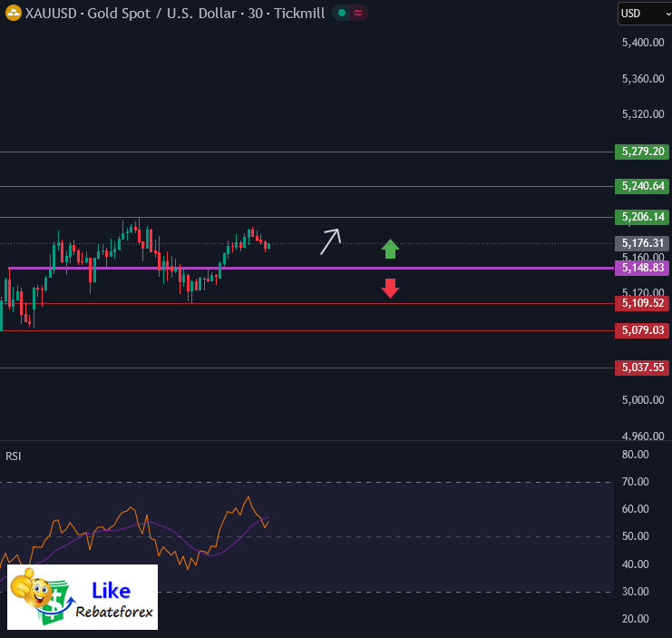Click the RSI 30.00 scale value
This screenshot has height=638, width=672.
coord(635,592)
